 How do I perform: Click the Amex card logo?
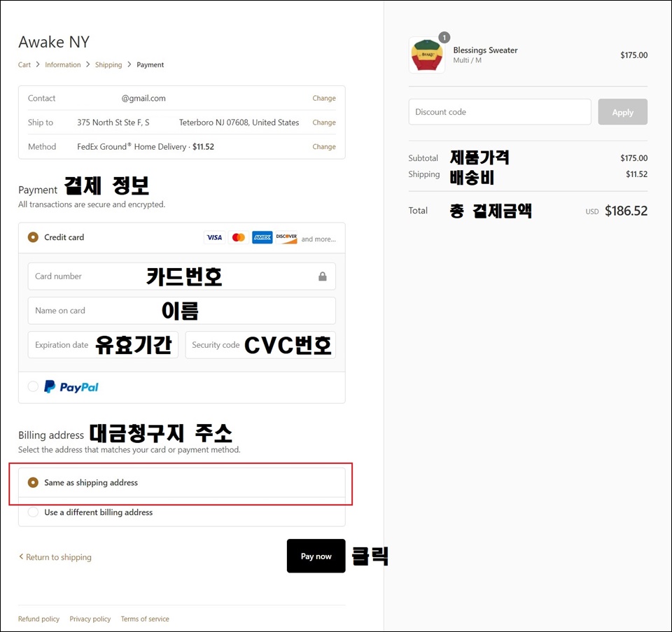tap(262, 237)
